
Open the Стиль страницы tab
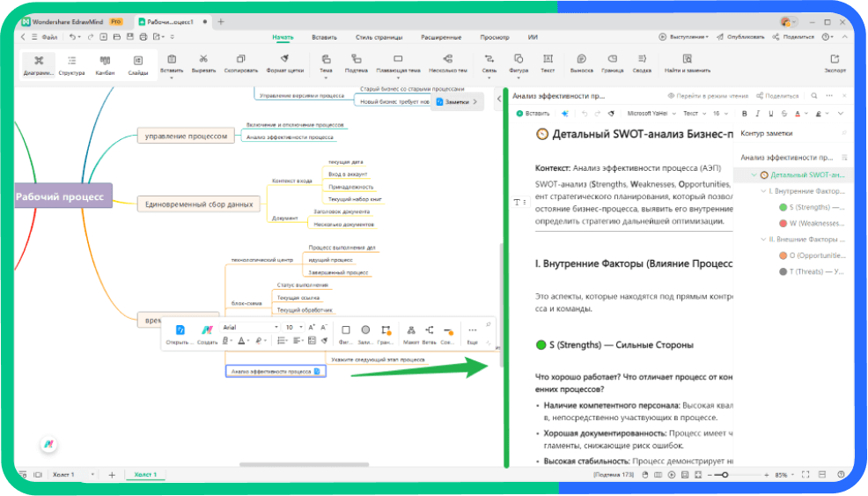tap(379, 37)
